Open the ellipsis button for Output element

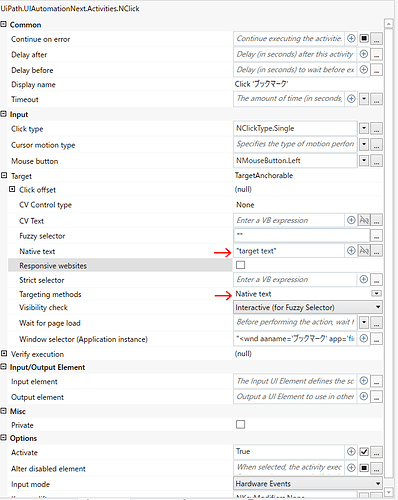coord(376,397)
